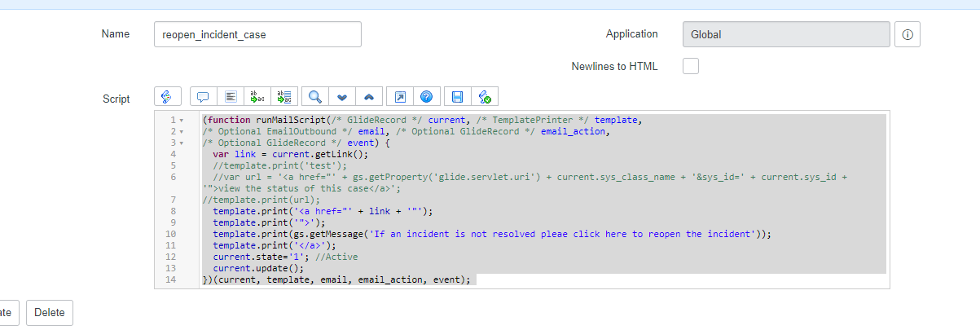
Task: Click the Delete button
Action: coord(50,313)
